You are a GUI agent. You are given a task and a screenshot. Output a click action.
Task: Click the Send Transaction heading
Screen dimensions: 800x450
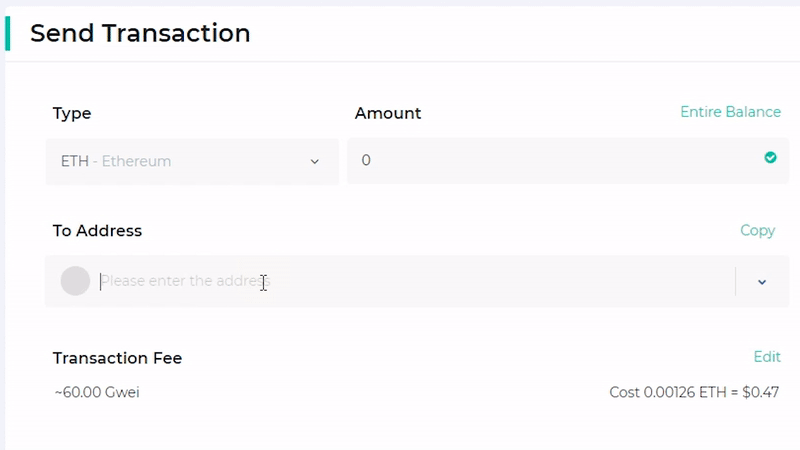[140, 34]
